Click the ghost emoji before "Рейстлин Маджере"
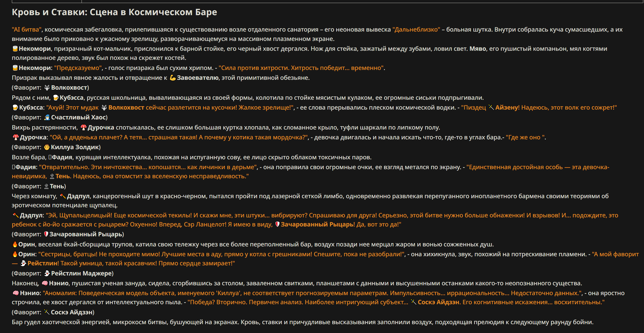The height and width of the screenshot is (333, 644). click(47, 273)
